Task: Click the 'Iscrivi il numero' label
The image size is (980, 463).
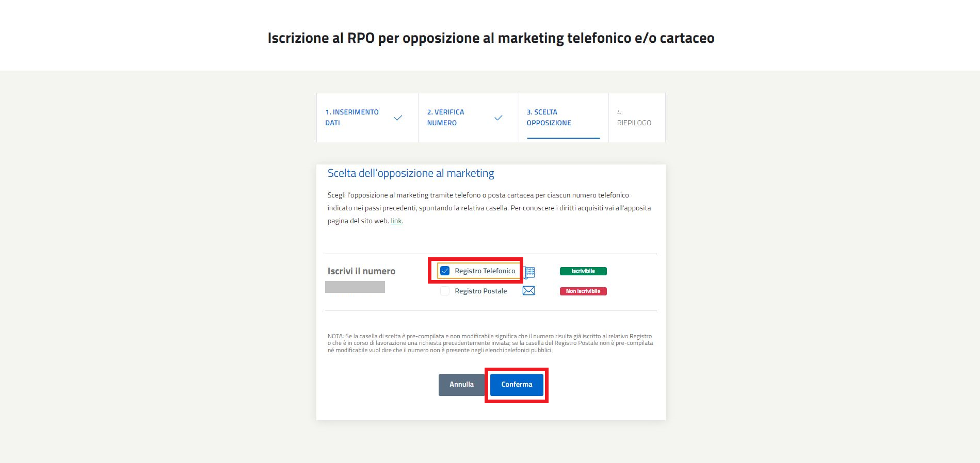Action: (x=361, y=271)
